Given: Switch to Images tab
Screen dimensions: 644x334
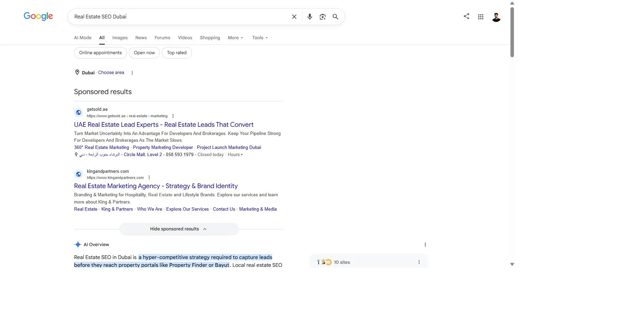Looking at the screenshot, I should tap(120, 38).
